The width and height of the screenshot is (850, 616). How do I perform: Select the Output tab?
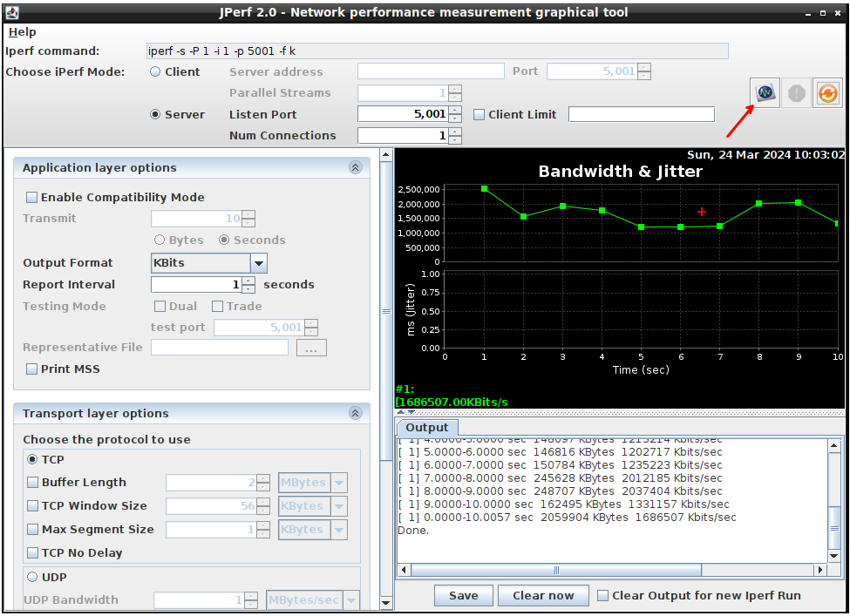pos(426,428)
